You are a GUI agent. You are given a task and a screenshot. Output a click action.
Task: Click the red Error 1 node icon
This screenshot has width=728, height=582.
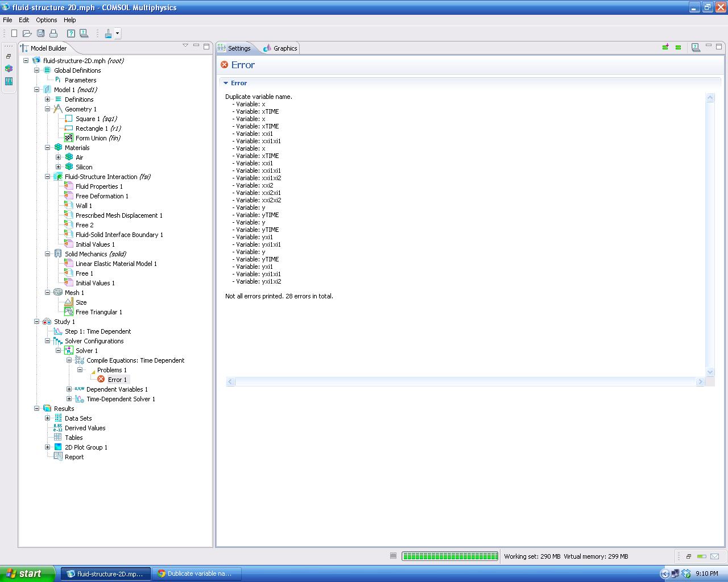click(x=101, y=379)
